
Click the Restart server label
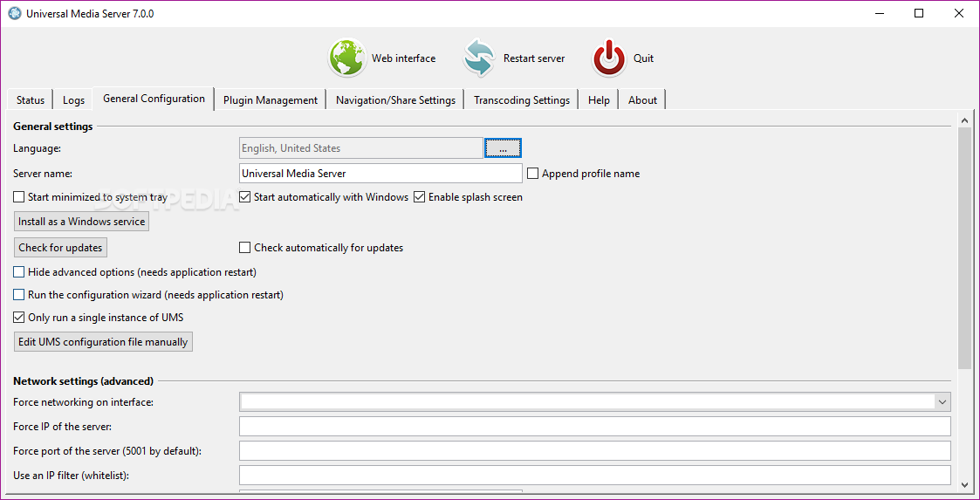[x=534, y=58]
